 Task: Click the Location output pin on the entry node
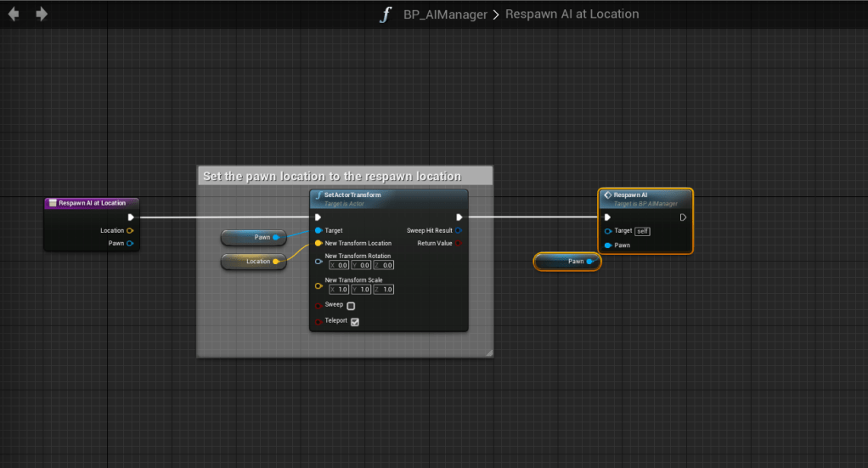130,230
